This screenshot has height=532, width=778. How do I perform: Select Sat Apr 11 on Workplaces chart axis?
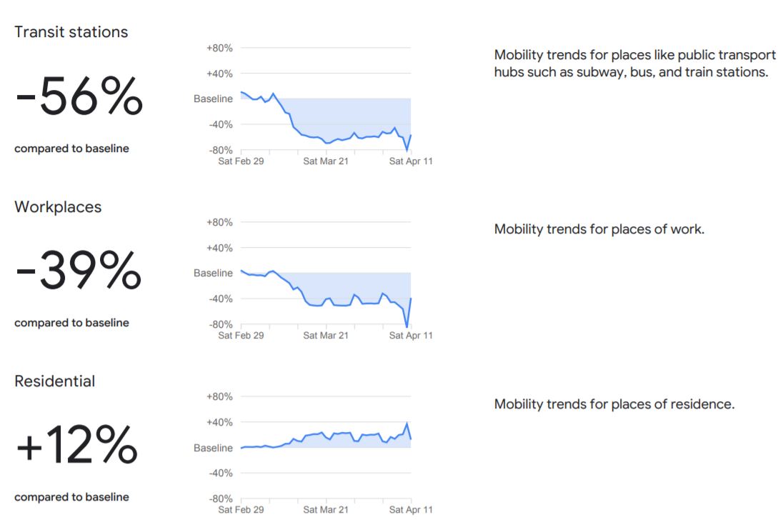pos(411,335)
